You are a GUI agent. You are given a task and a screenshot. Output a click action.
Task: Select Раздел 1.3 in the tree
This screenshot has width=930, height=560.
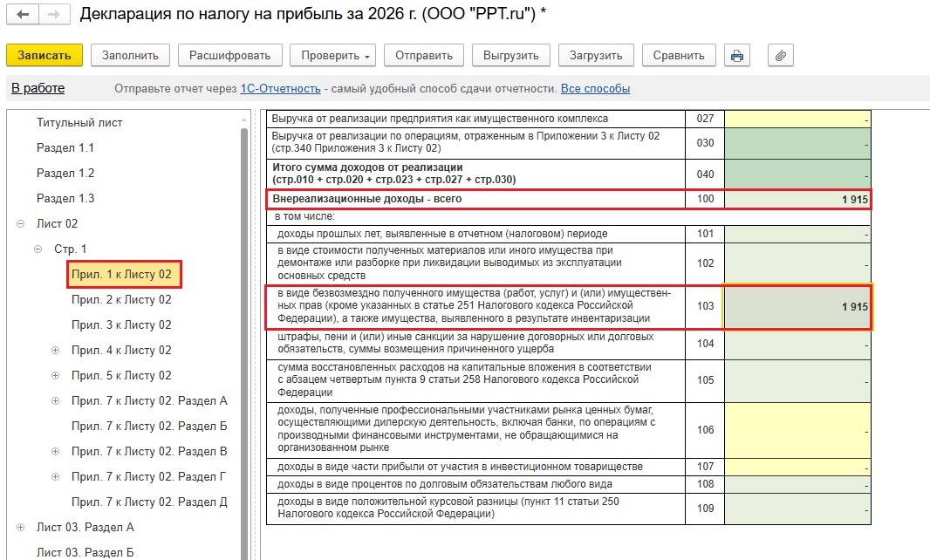pos(65,199)
